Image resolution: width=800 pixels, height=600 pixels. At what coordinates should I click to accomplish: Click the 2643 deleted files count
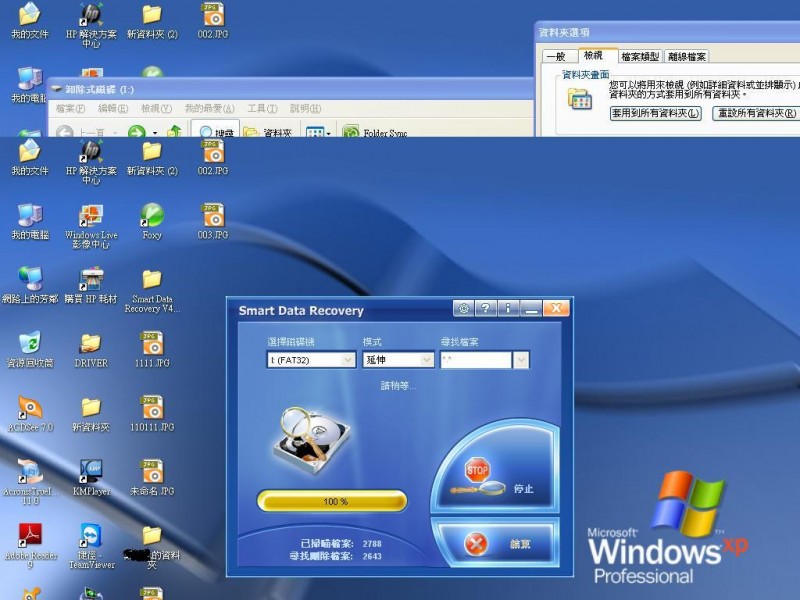(x=372, y=556)
